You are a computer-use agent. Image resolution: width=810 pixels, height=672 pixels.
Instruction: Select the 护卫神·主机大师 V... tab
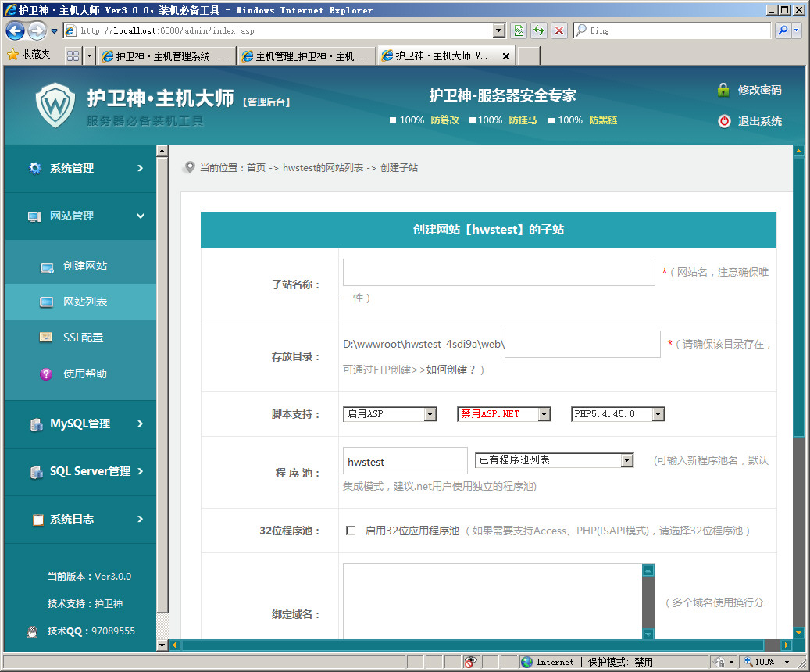point(439,55)
